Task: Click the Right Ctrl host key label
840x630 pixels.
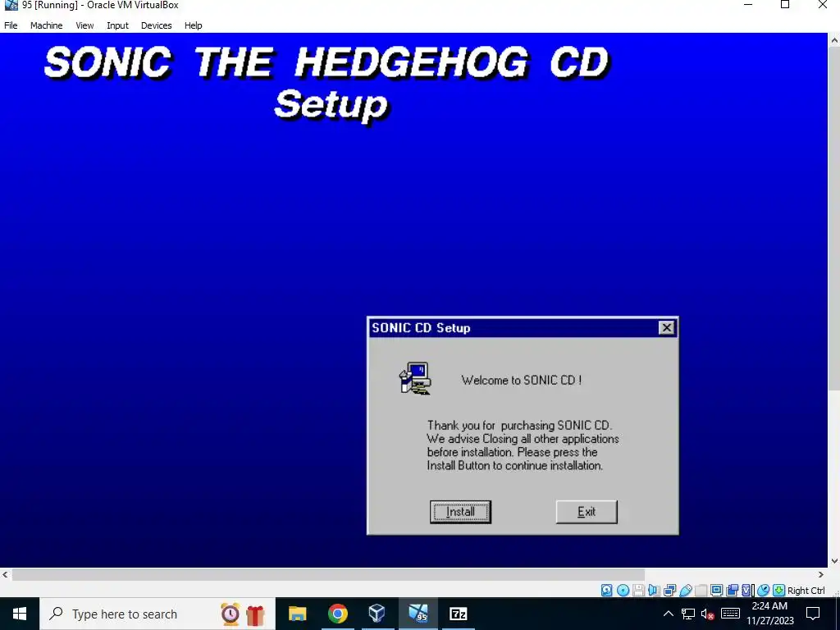Action: point(806,591)
